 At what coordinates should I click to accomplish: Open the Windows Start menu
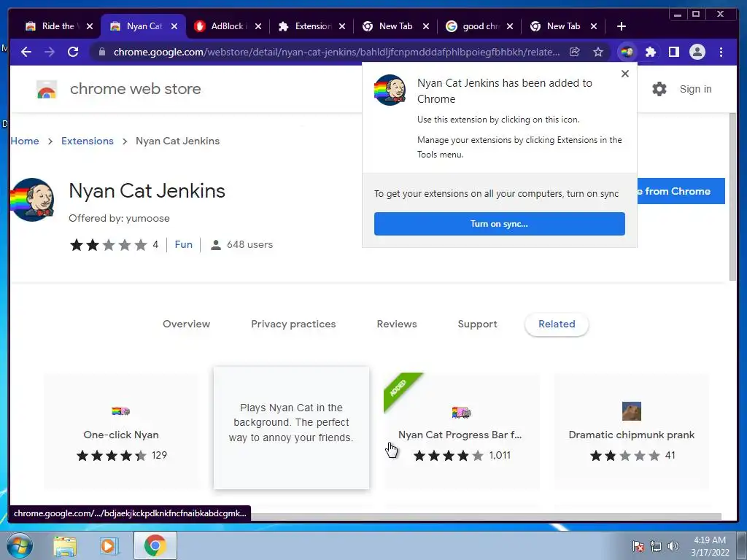pos(19,545)
